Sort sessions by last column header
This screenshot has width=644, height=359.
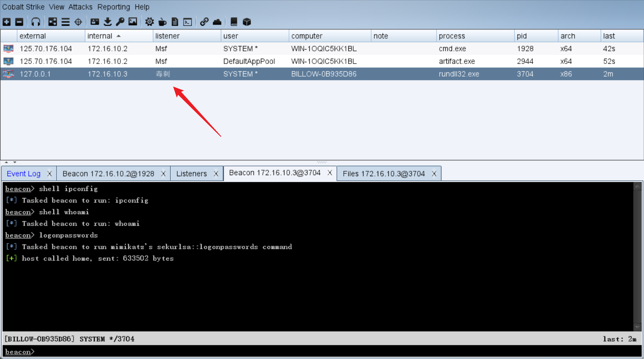pos(622,36)
